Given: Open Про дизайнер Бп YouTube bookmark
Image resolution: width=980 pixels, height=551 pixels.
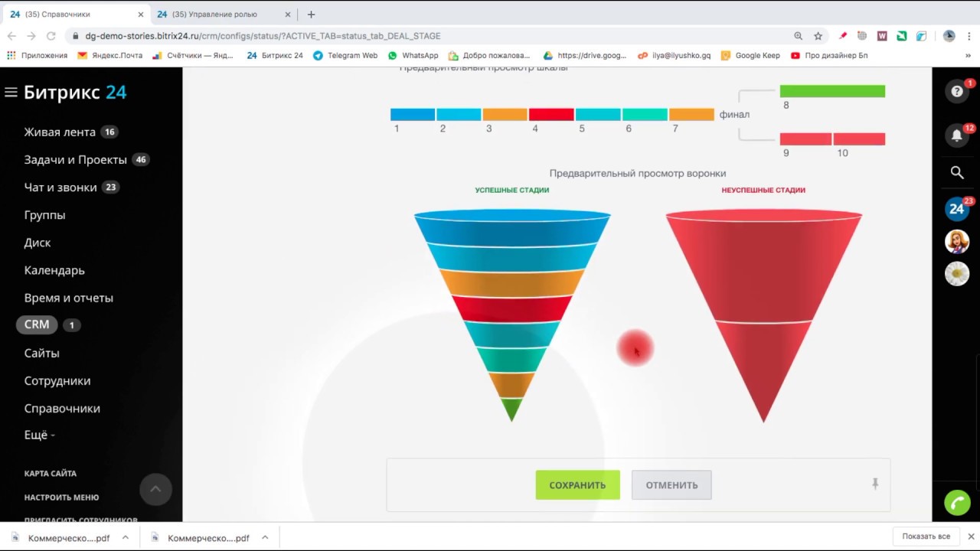Looking at the screenshot, I should [x=829, y=55].
